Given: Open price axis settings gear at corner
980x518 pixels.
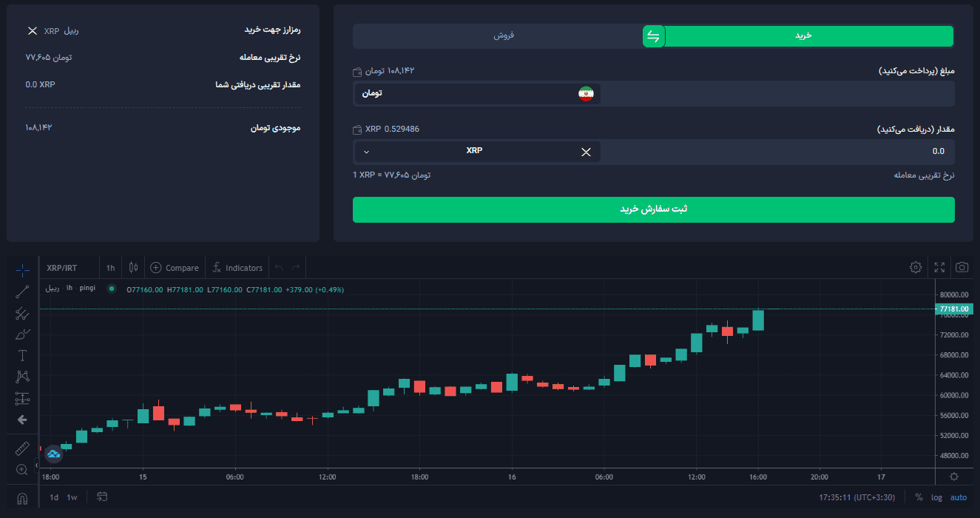Looking at the screenshot, I should point(955,477).
